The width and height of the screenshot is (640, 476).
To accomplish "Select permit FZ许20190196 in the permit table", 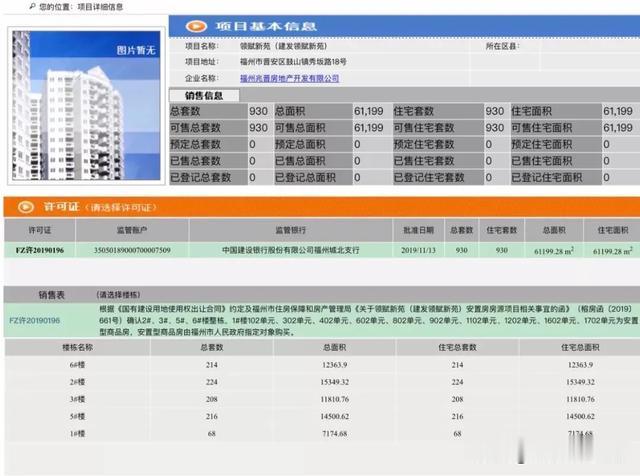I will 40,250.
